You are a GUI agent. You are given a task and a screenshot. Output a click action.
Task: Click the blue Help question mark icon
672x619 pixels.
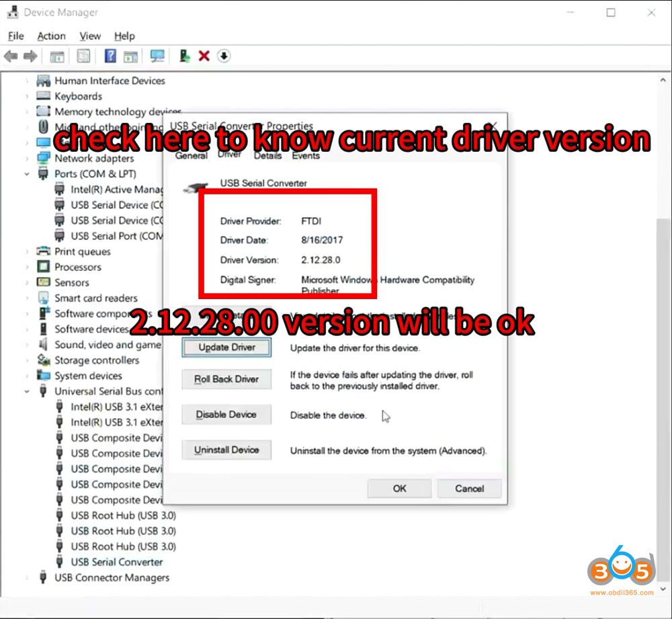(110, 56)
